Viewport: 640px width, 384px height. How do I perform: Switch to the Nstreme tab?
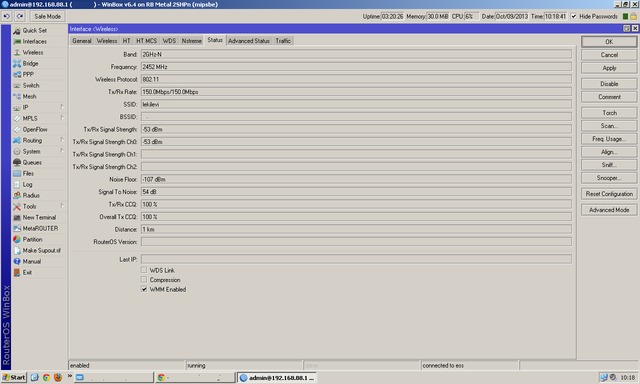191,41
